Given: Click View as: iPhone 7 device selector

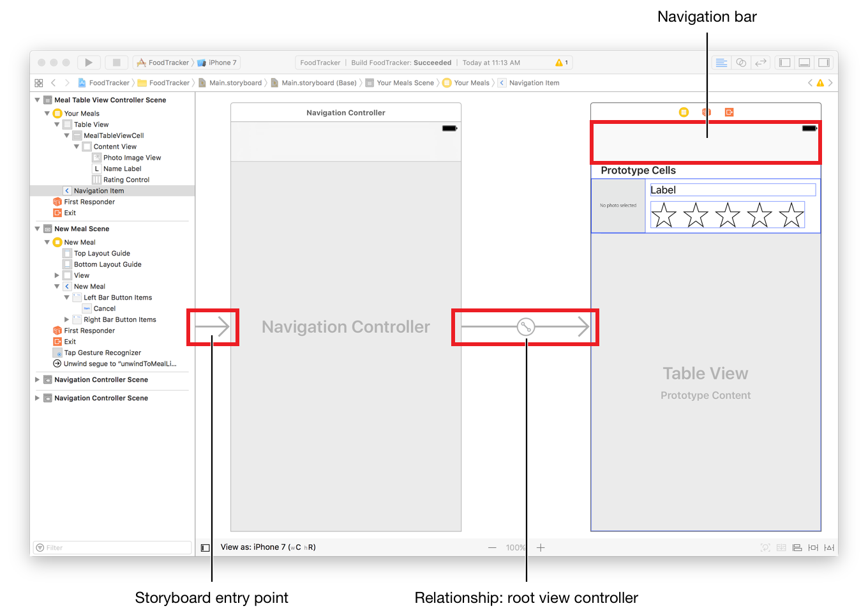Looking at the screenshot, I should [x=268, y=547].
